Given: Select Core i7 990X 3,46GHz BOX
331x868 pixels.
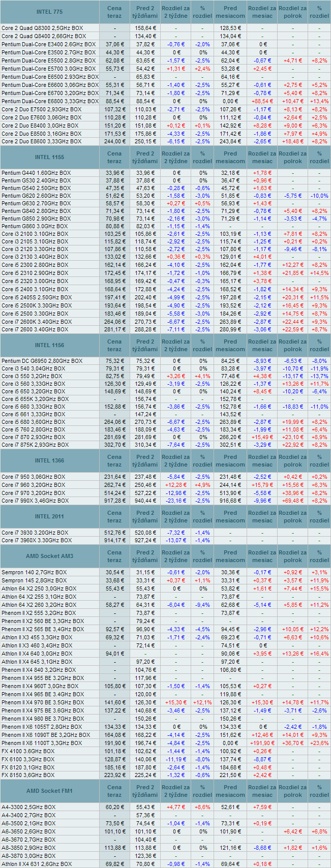Looking at the screenshot, I should coord(35,501).
